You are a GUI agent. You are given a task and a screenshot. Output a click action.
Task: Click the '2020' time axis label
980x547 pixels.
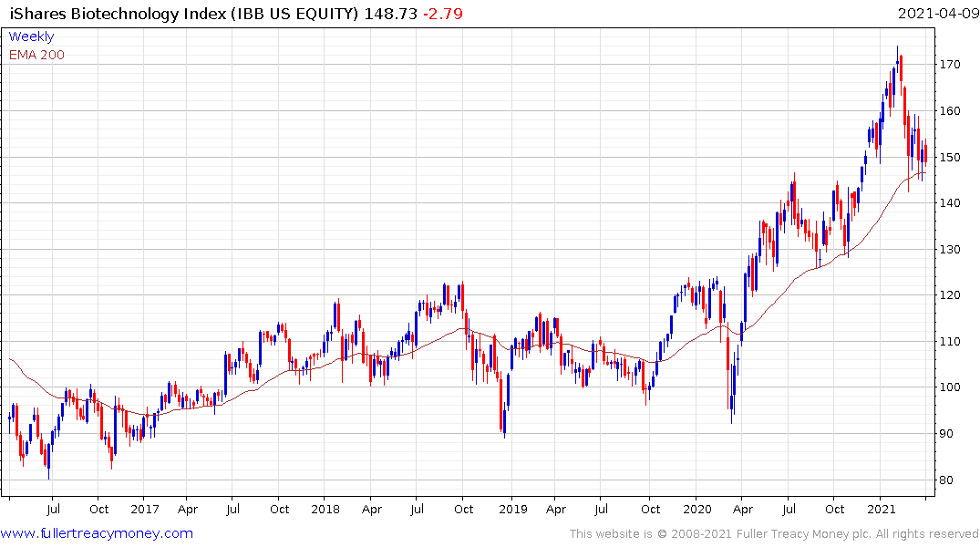coord(696,510)
